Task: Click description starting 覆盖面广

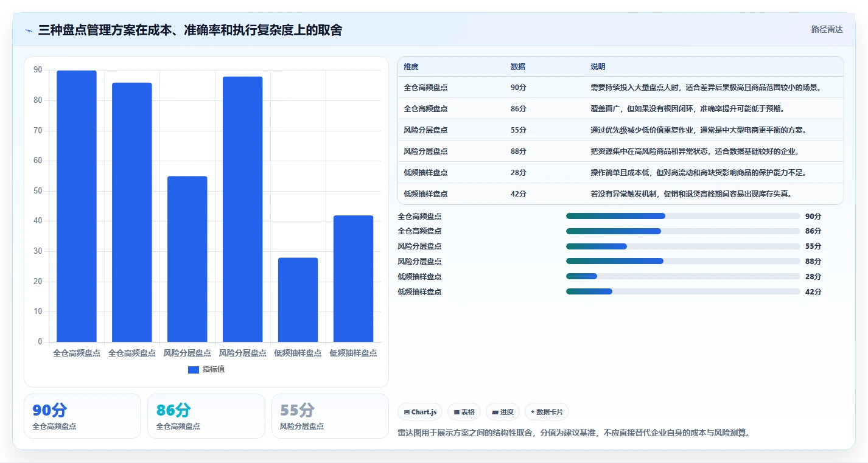Action: click(x=688, y=109)
